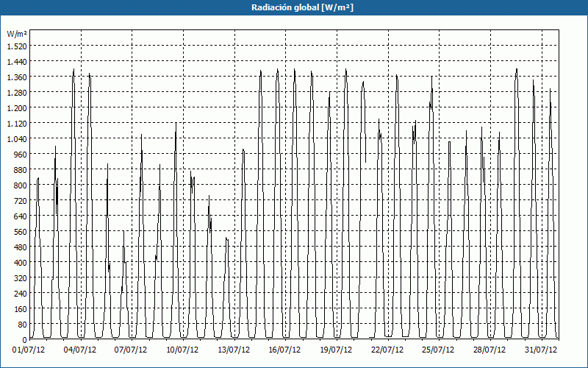The image size is (588, 368).
Task: Click the 1.520 y-axis value
Action: click(x=17, y=46)
